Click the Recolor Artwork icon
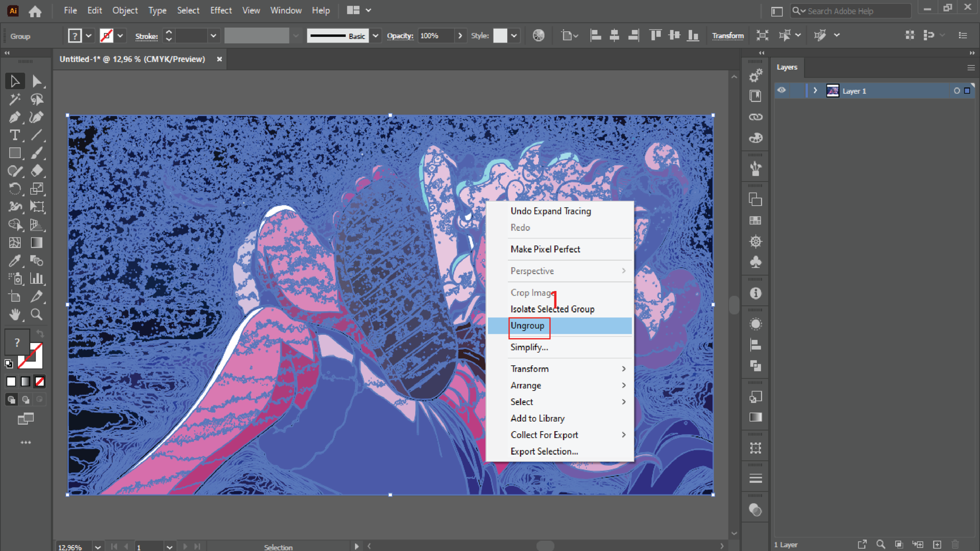 (538, 36)
